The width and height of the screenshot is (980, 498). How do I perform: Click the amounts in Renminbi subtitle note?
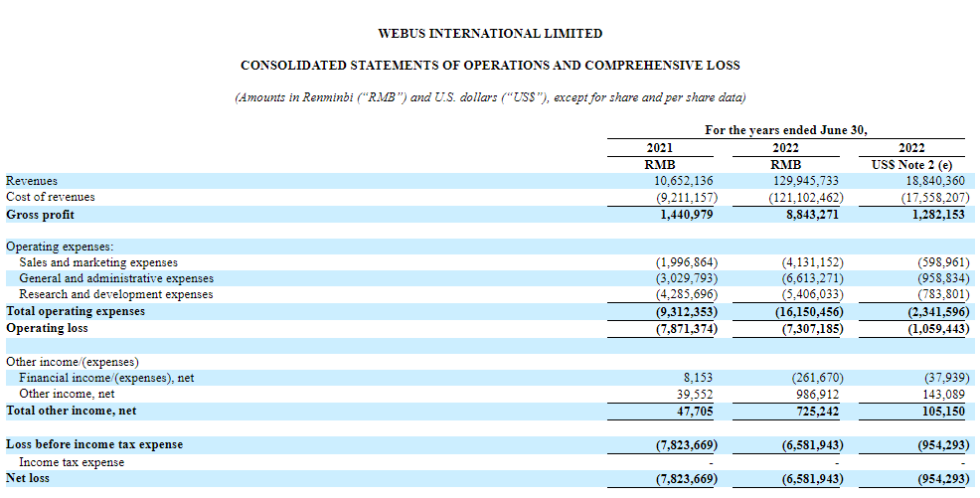tap(490, 97)
